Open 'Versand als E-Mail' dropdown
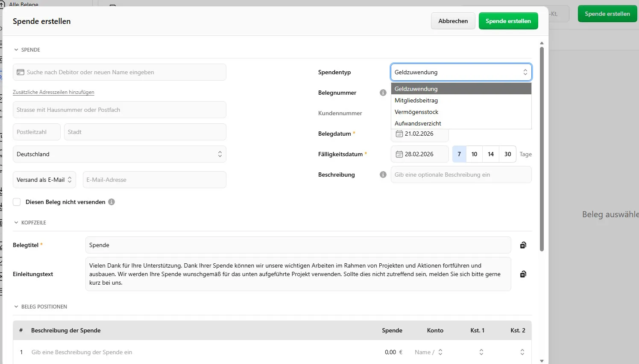This screenshot has width=639, height=364. (x=44, y=180)
